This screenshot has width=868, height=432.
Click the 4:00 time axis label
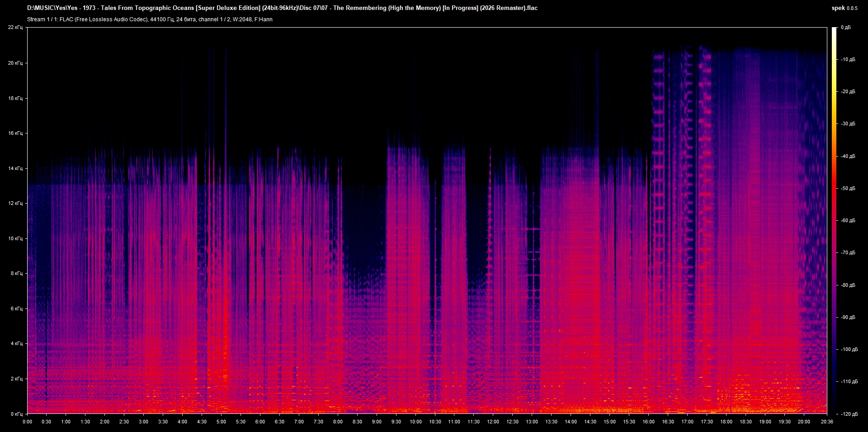click(182, 422)
